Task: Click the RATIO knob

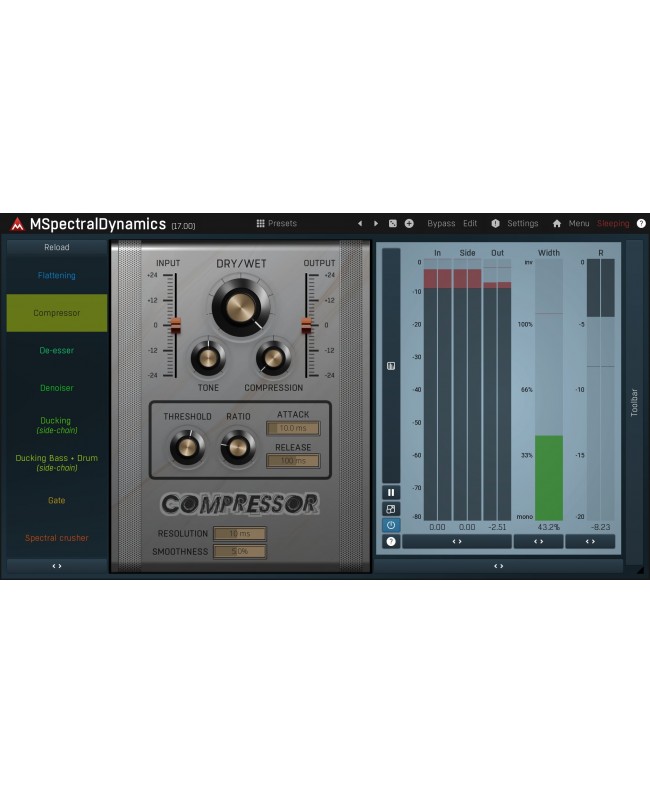Action: 238,447
